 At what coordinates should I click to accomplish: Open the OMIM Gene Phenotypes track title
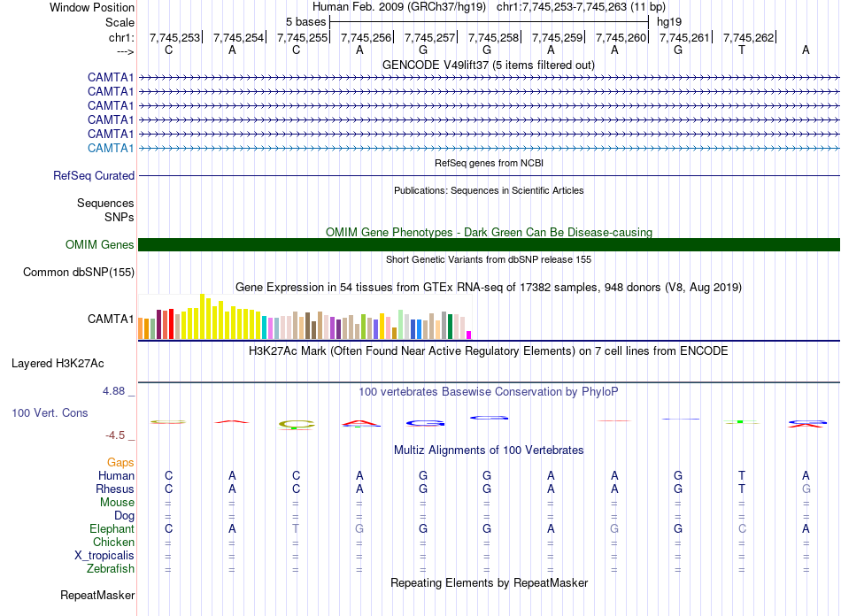[x=489, y=232]
